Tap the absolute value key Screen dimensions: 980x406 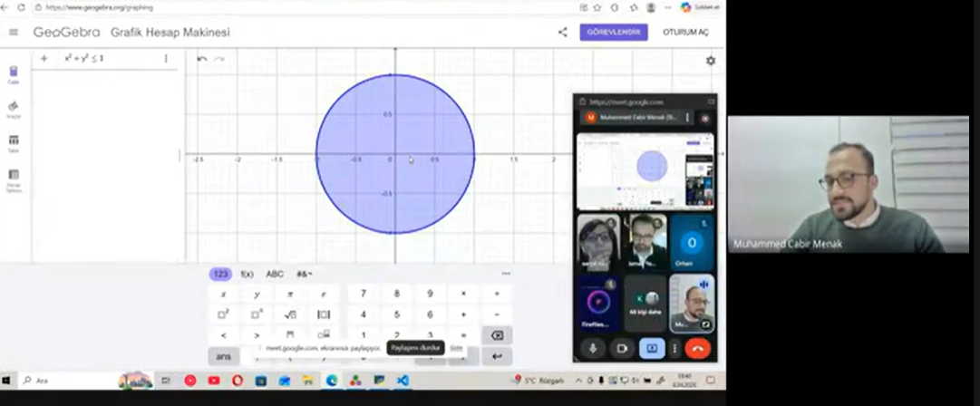click(324, 314)
